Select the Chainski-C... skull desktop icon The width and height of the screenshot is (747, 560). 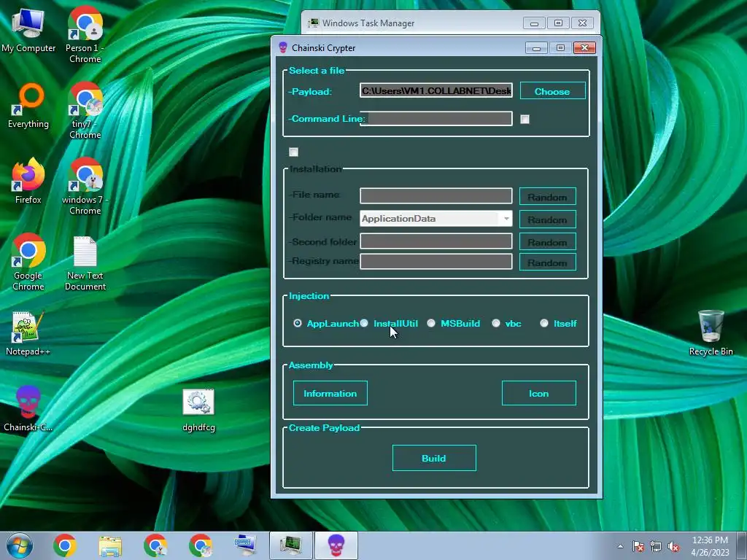pyautogui.click(x=28, y=408)
